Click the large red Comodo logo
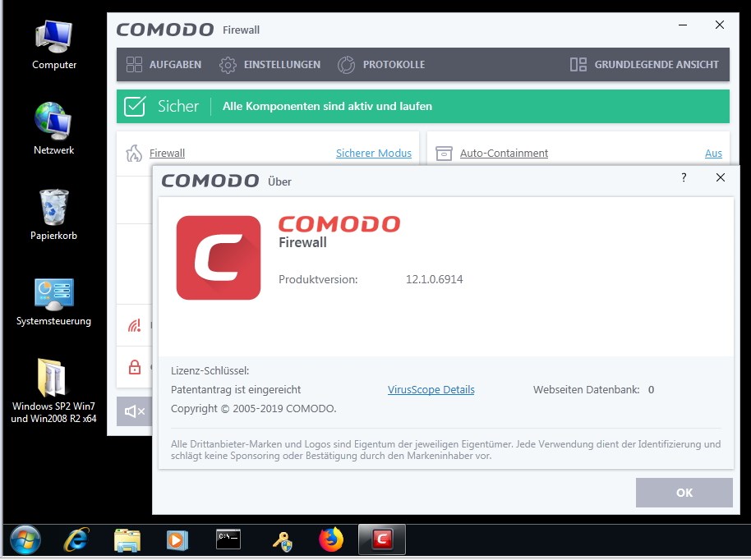 [219, 258]
